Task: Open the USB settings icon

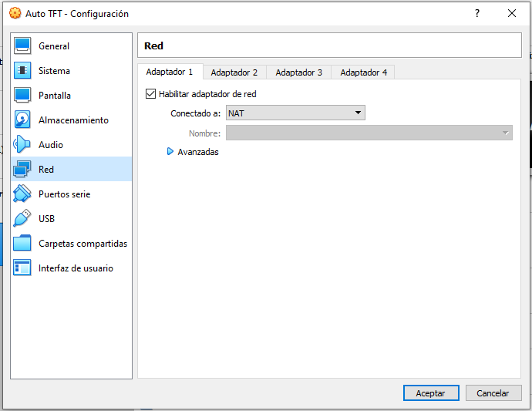Action: click(x=22, y=219)
